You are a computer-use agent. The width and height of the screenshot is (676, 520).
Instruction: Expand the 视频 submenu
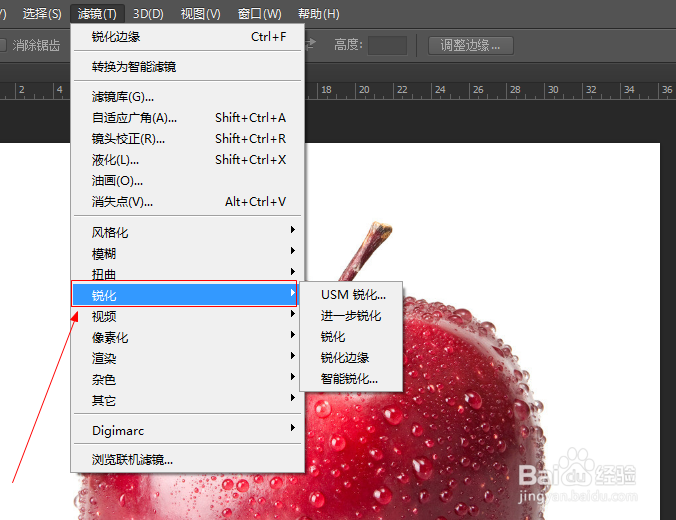[x=188, y=316]
